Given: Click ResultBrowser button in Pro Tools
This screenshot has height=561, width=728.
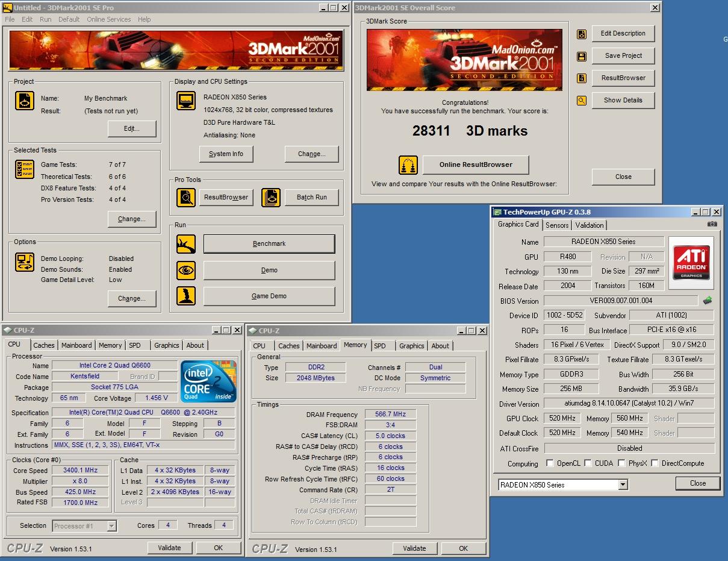Looking at the screenshot, I should (226, 198).
